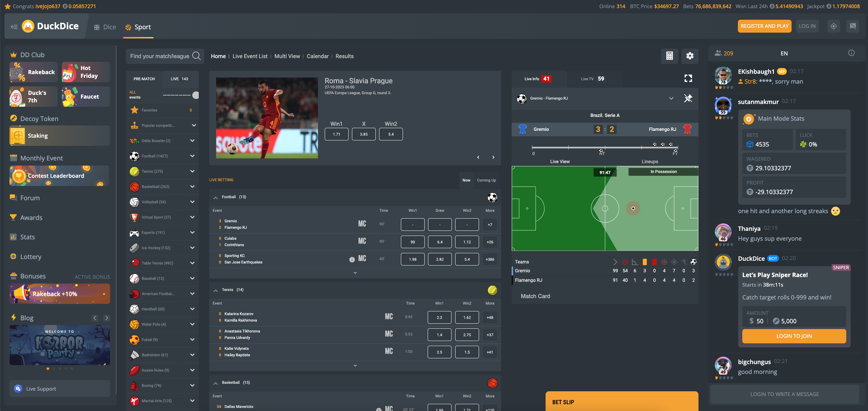
Task: Switch to the Calendar tab
Action: click(x=317, y=55)
